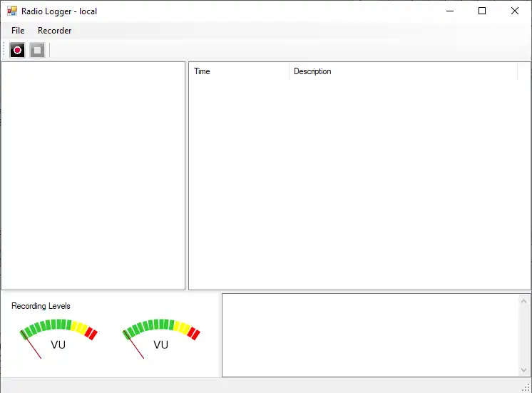The width and height of the screenshot is (532, 393).
Task: Click scroll up arrow in bottom text box
Action: pyautogui.click(x=525, y=301)
